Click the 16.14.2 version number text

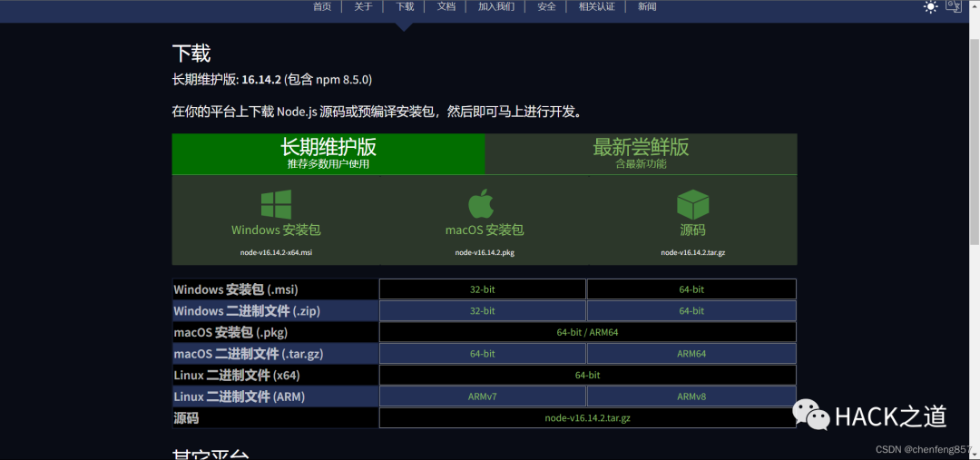pyautogui.click(x=261, y=79)
